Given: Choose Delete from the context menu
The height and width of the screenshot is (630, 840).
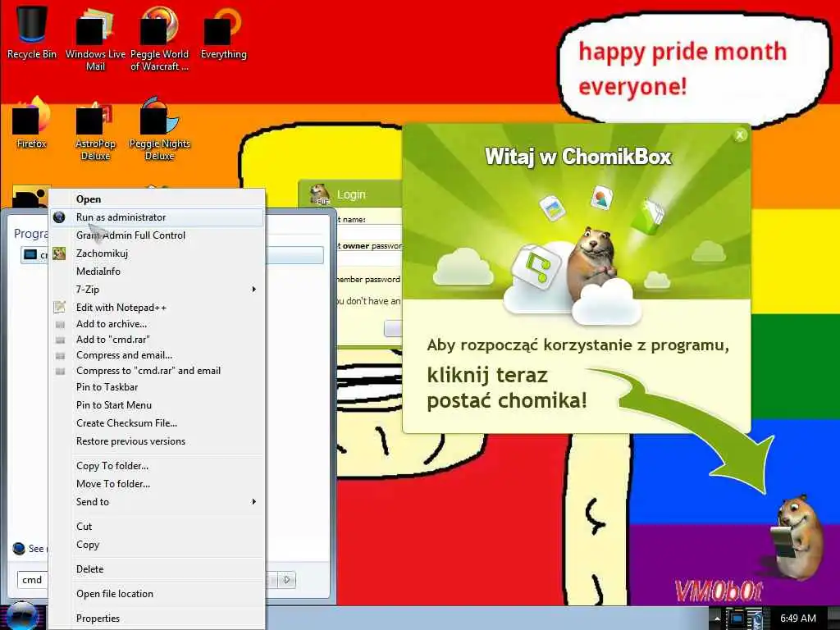Looking at the screenshot, I should click(x=157, y=569).
